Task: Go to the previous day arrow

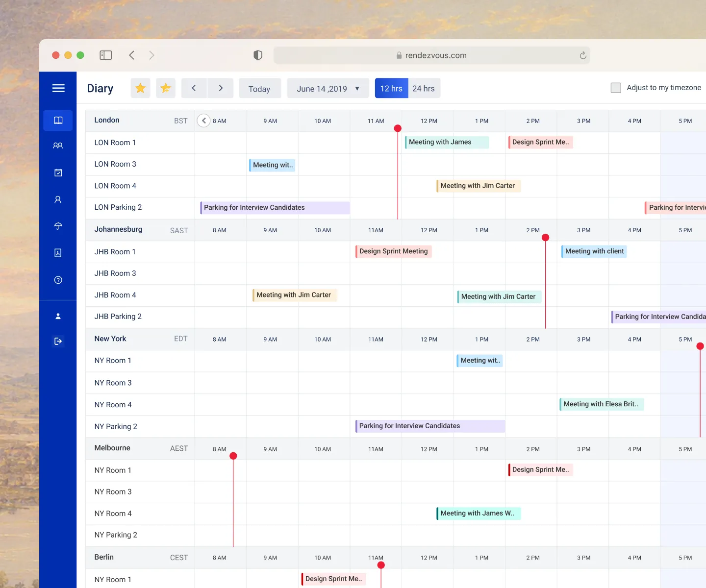Action: click(194, 88)
